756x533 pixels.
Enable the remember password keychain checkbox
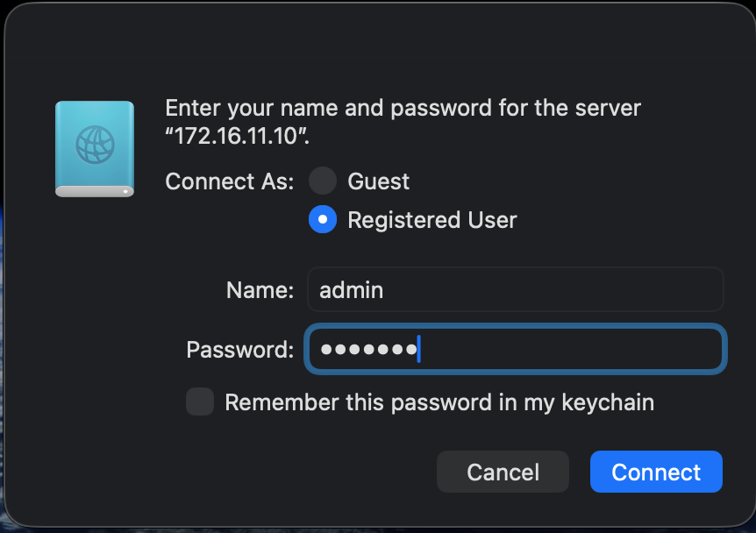point(200,402)
